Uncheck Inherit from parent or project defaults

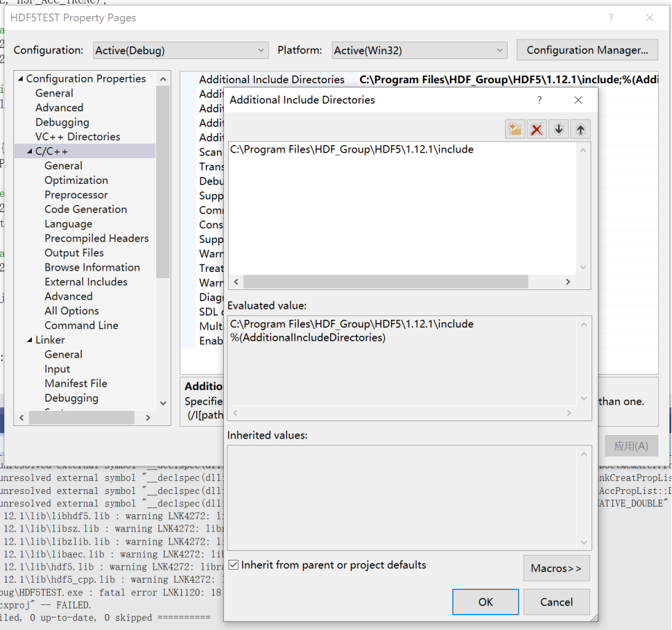point(234,565)
